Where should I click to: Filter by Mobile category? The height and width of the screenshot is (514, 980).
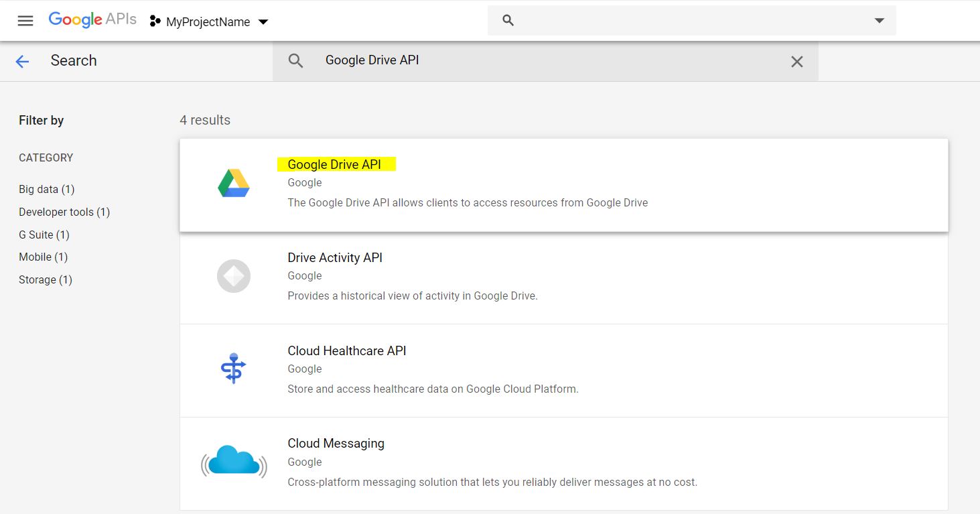(x=43, y=257)
